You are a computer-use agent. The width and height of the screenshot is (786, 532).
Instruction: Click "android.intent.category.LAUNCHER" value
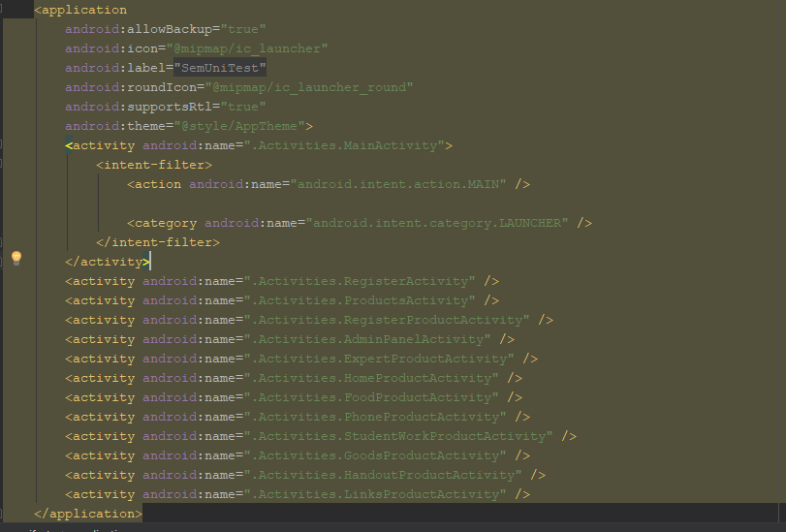point(437,223)
